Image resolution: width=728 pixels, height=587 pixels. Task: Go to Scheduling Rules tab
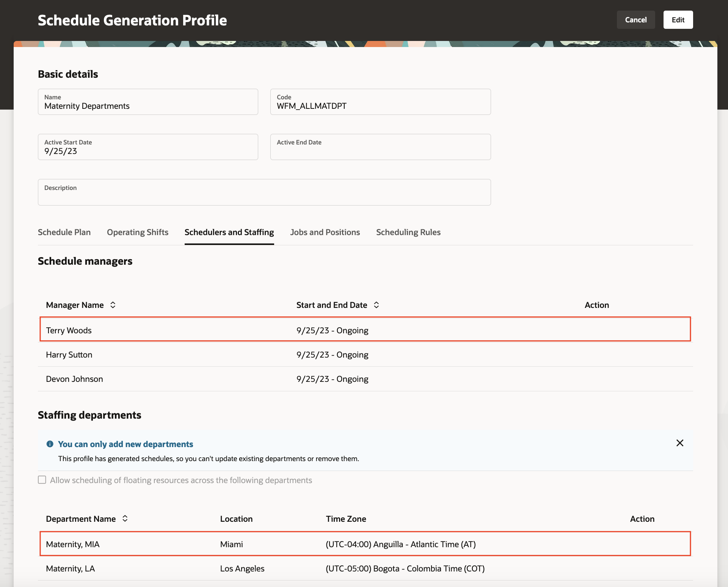(x=408, y=232)
